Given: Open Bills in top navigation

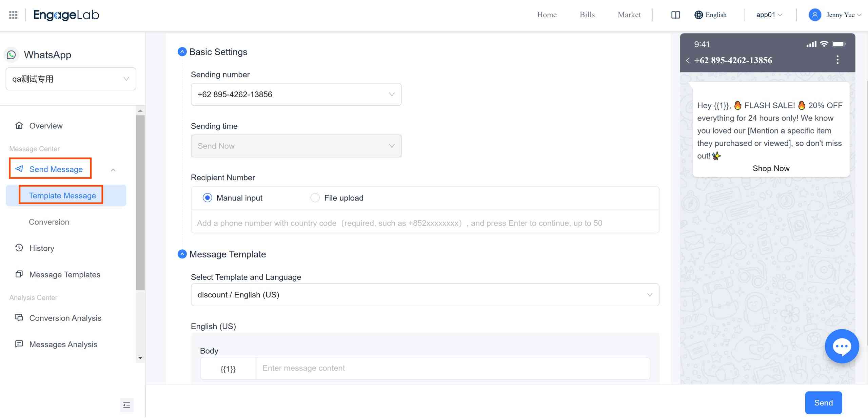Looking at the screenshot, I should (587, 15).
